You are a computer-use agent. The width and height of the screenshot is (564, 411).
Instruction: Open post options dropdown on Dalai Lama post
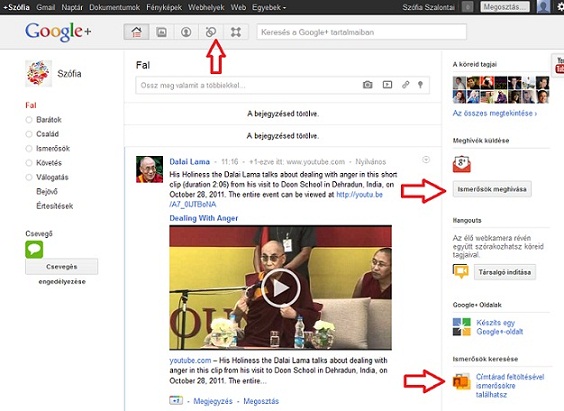(x=426, y=160)
